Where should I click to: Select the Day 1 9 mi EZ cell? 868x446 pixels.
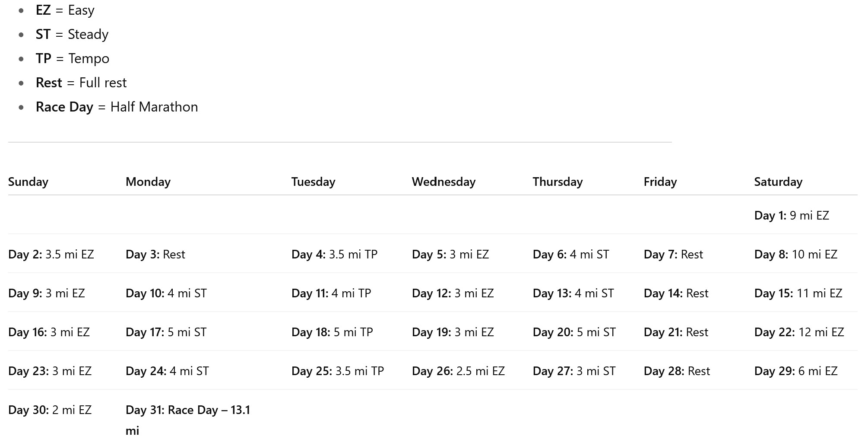(x=791, y=216)
